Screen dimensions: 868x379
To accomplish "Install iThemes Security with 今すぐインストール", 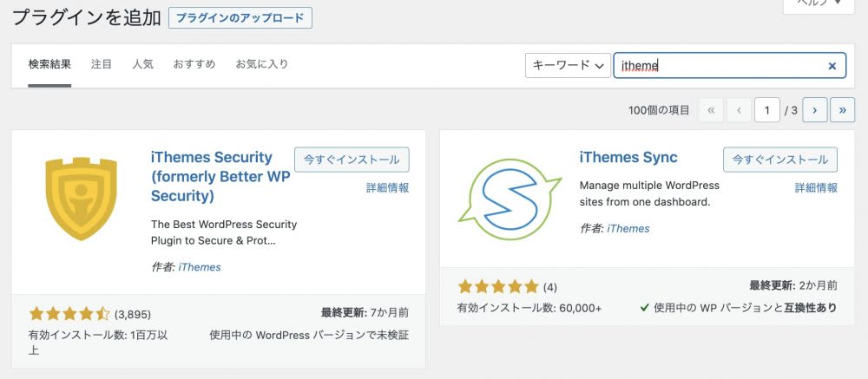I will [x=352, y=160].
